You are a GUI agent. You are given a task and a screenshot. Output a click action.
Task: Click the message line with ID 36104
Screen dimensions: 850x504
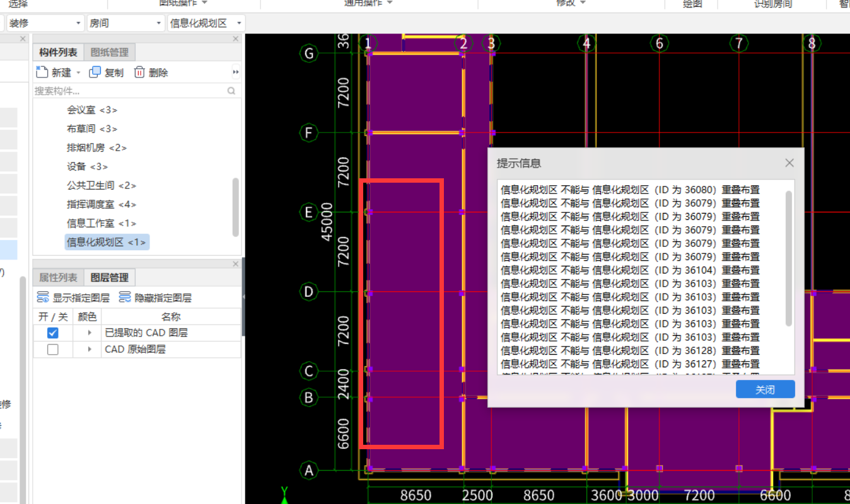pyautogui.click(x=630, y=270)
